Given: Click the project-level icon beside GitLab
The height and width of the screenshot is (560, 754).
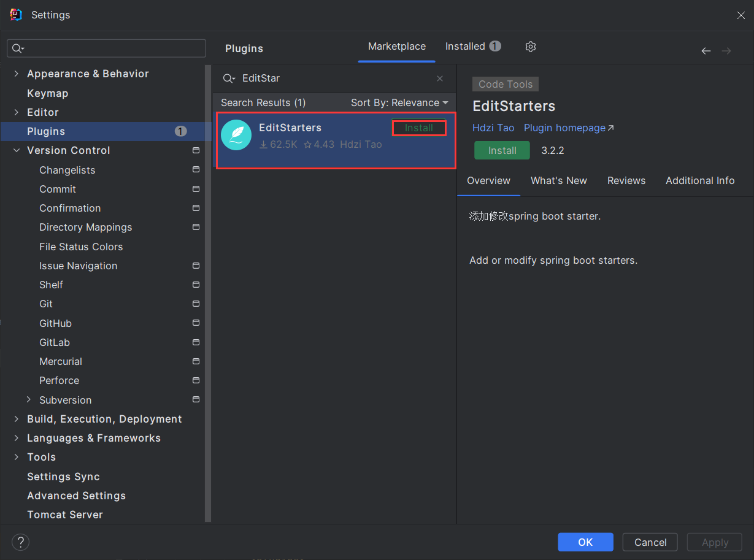Looking at the screenshot, I should click(x=196, y=342).
